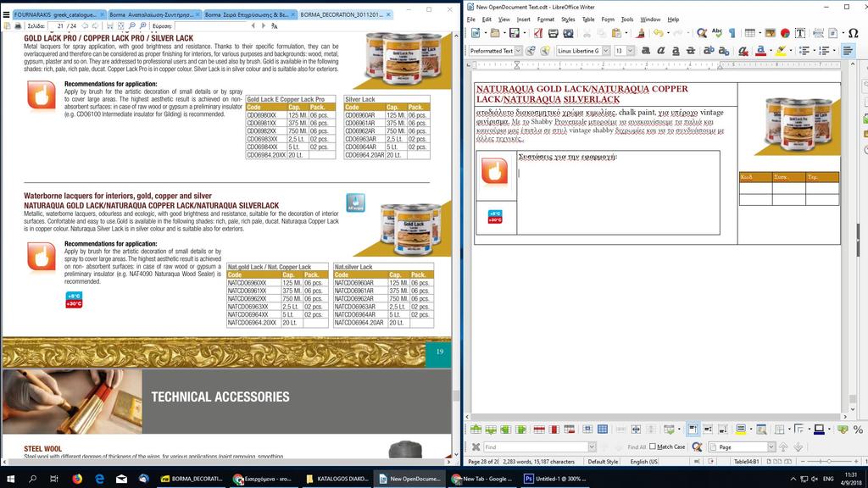This screenshot has height=488, width=868.
Task: Click the Print icon in Writer toolbar
Action: 553,33
